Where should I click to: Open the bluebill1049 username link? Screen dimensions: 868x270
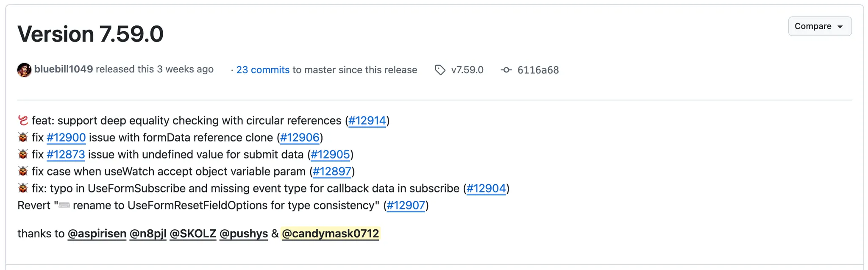pos(64,69)
